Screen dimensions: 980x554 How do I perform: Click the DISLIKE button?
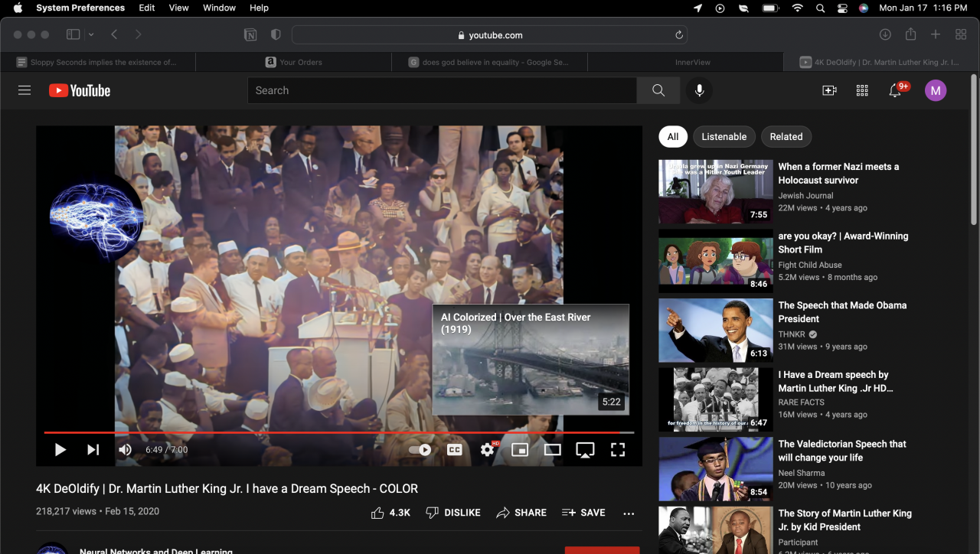[452, 513]
